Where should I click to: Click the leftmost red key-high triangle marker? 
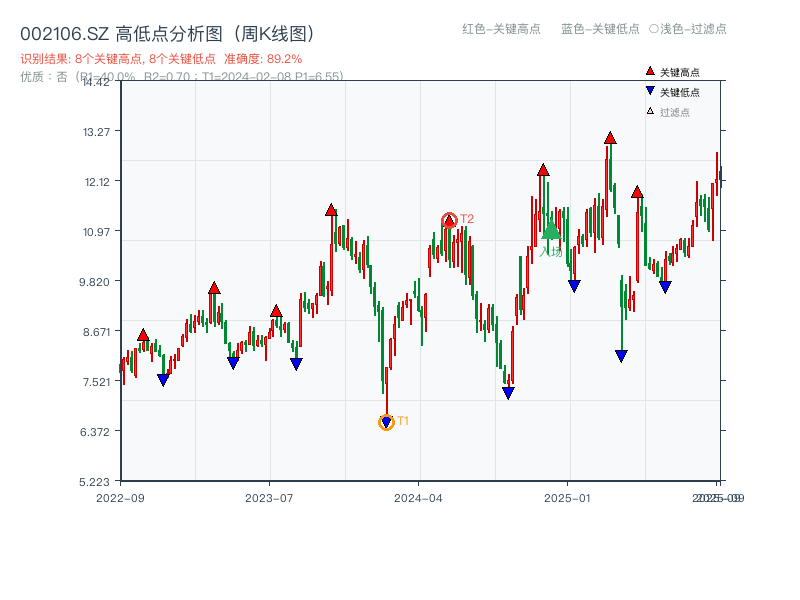pos(143,333)
